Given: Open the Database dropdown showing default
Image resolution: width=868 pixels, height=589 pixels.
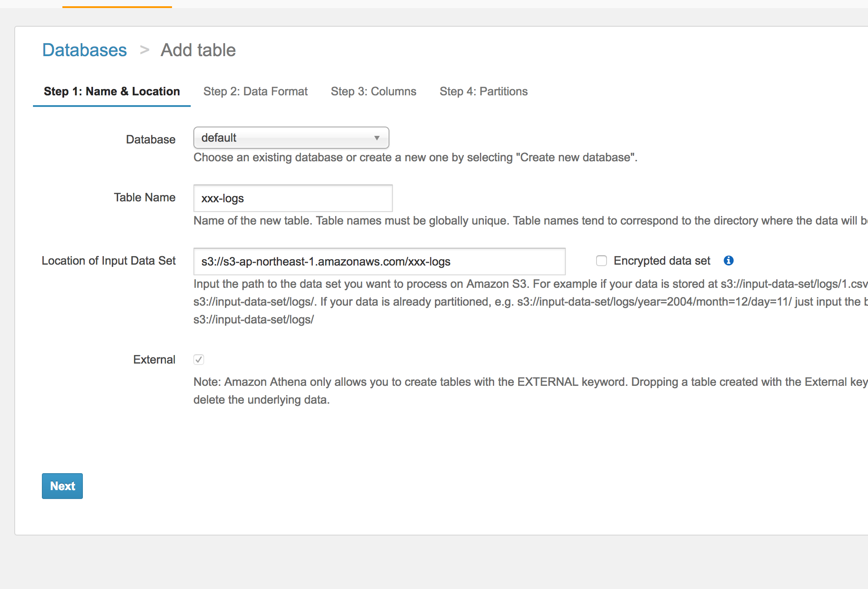Looking at the screenshot, I should point(291,138).
